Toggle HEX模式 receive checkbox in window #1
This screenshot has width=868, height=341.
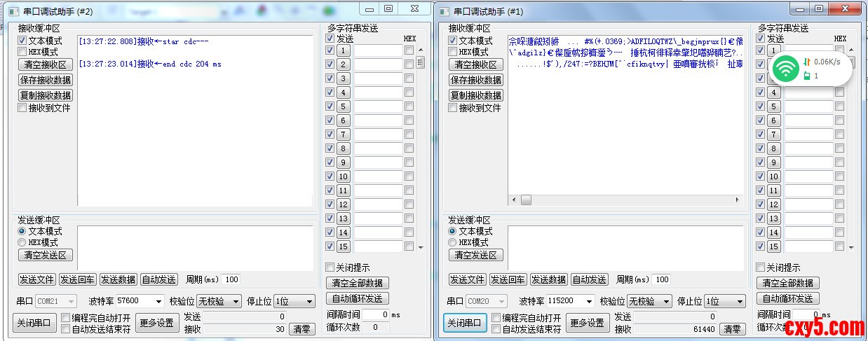[x=452, y=52]
